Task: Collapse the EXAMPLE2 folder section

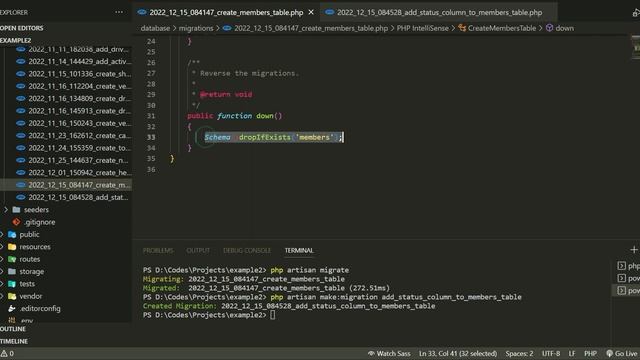Action: 16,40
